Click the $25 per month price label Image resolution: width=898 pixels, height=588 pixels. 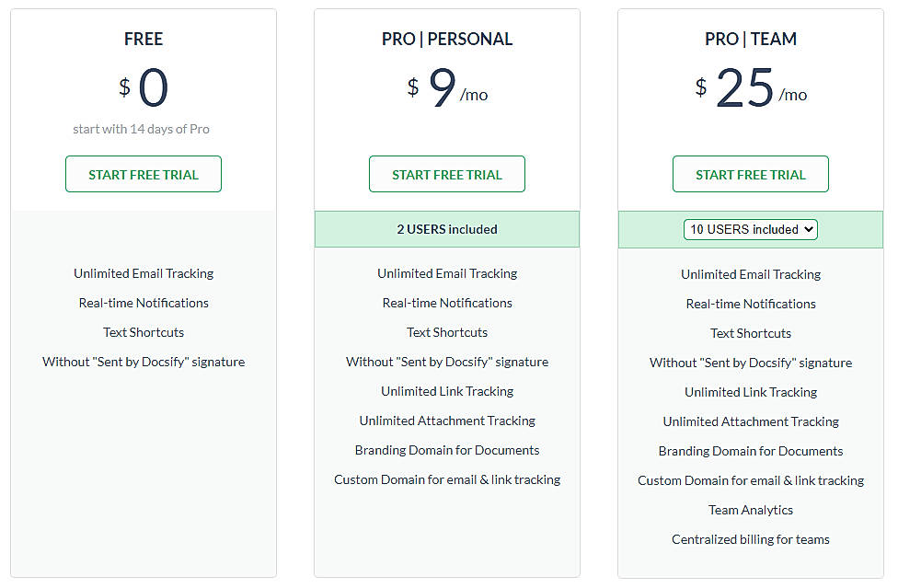[752, 87]
